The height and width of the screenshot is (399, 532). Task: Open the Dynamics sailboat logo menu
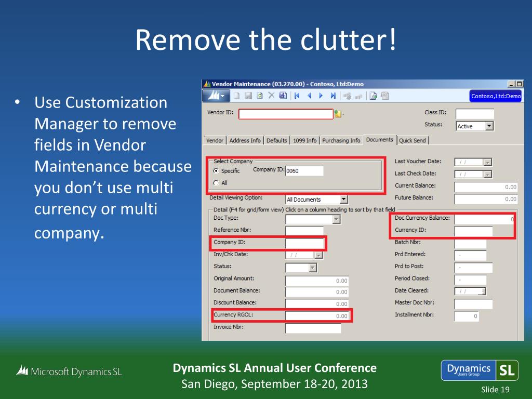(x=216, y=96)
